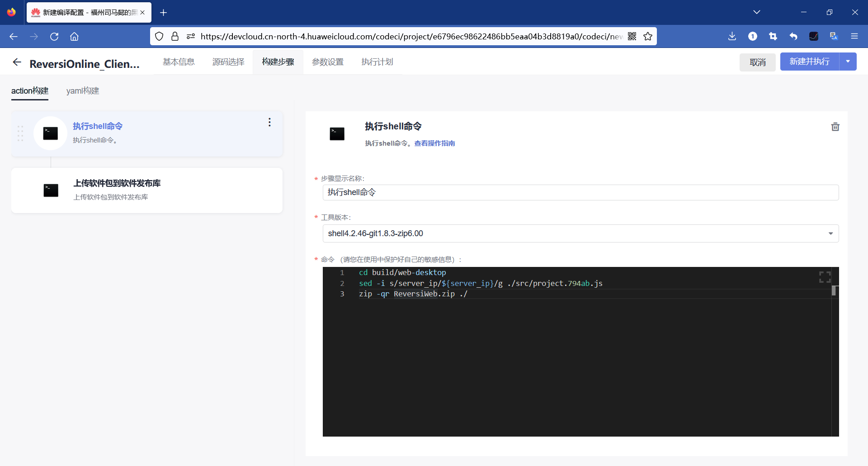
Task: Click the numbered circle extension icon
Action: point(753,36)
